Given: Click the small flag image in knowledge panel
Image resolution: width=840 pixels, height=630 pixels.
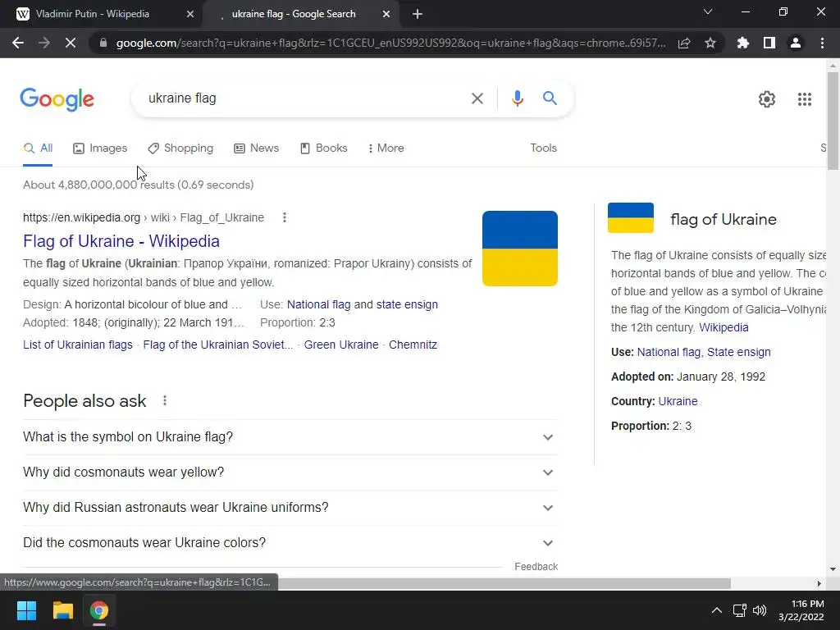Looking at the screenshot, I should click(x=631, y=218).
